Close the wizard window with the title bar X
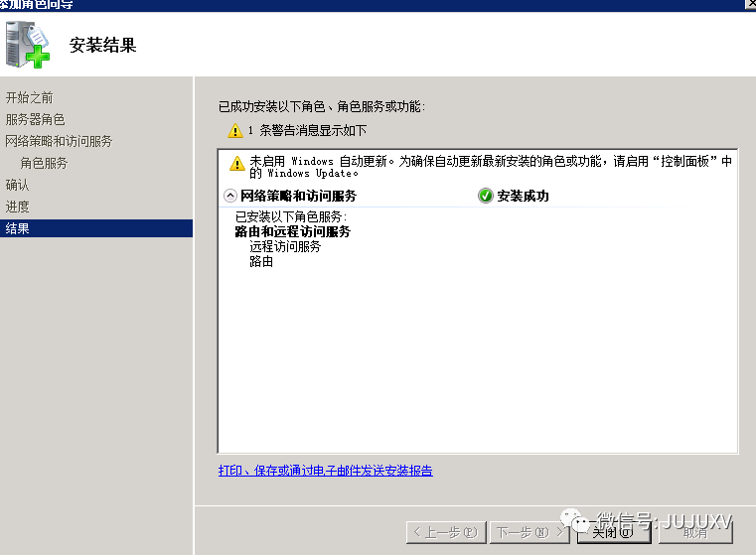The width and height of the screenshot is (756, 555). 751,4
